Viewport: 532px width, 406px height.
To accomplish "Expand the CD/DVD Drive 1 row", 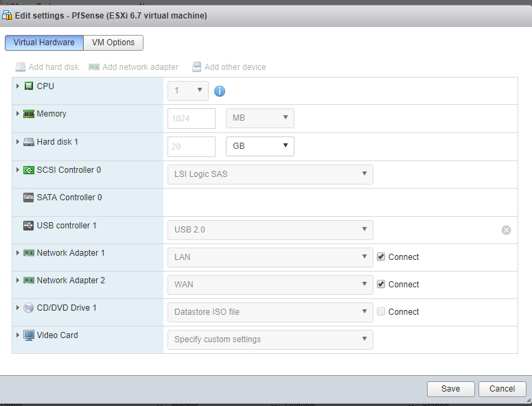I will (x=18, y=308).
